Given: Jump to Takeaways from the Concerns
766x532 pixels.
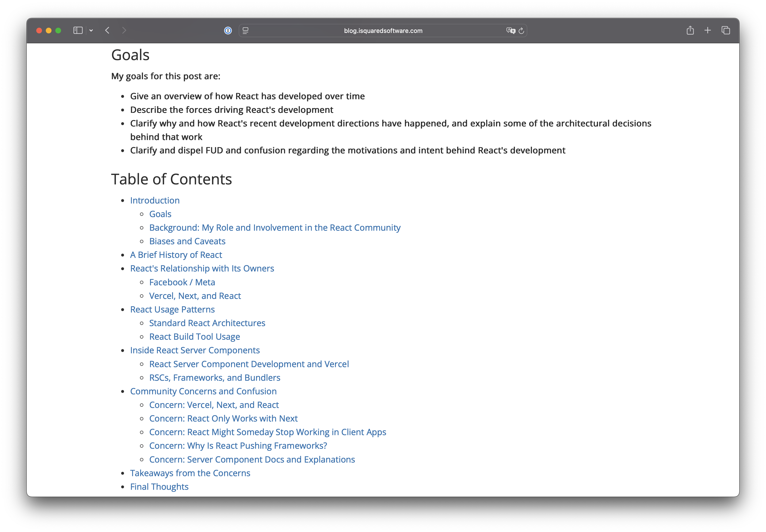Looking at the screenshot, I should click(x=190, y=473).
